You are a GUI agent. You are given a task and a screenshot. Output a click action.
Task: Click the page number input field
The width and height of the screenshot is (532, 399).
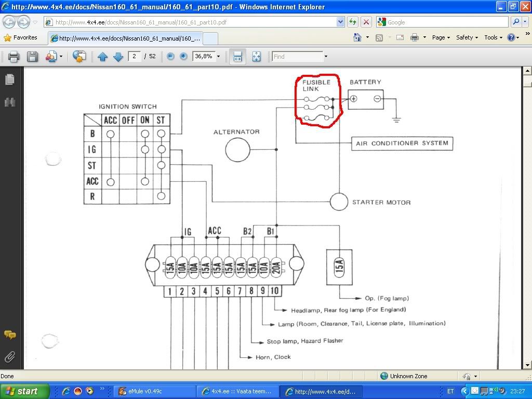134,56
